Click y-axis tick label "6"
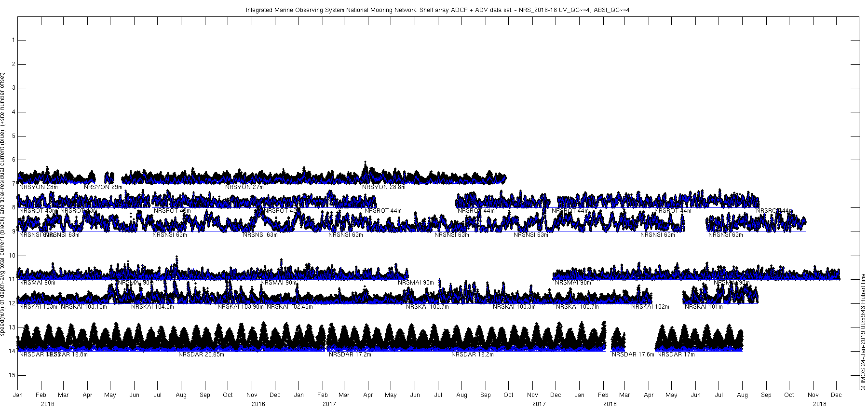 click(14, 160)
